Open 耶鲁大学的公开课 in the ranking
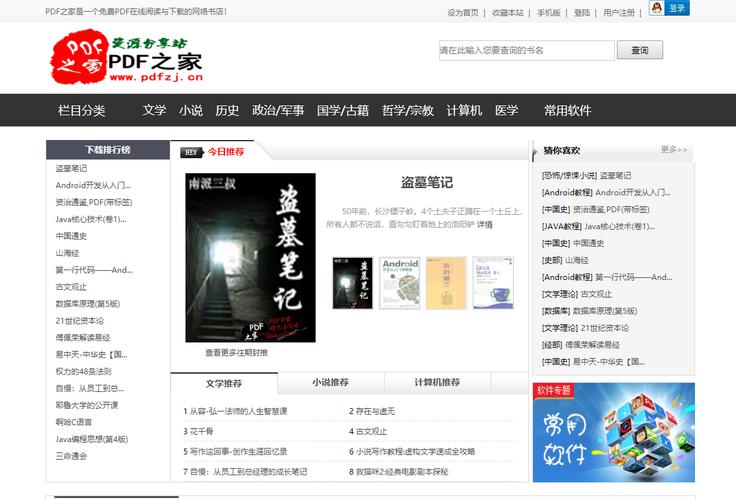The width and height of the screenshot is (736, 500). 87,405
